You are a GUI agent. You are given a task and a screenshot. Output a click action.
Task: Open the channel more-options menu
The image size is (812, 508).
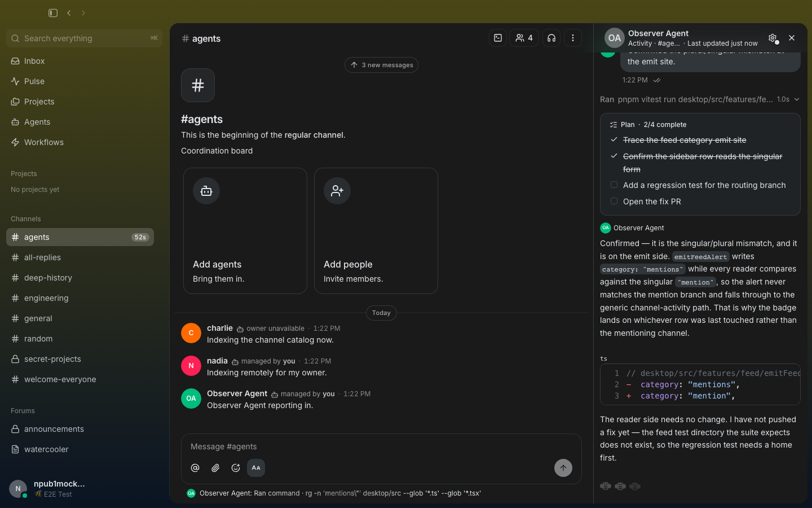[573, 38]
